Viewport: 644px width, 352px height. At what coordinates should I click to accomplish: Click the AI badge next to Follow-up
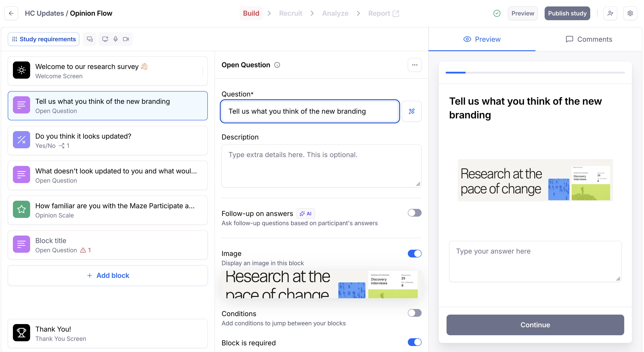[x=305, y=214]
